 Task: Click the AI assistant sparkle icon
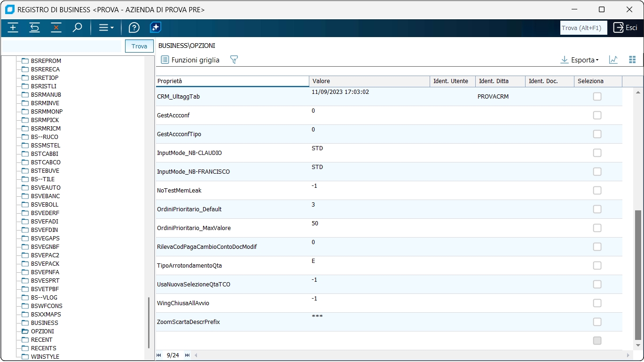point(156,28)
